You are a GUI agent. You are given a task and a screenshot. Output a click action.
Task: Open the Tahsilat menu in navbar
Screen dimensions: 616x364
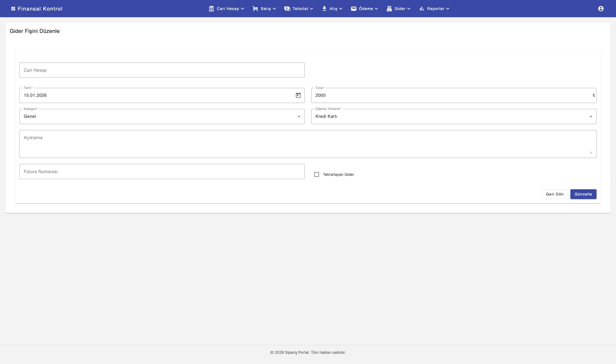pyautogui.click(x=300, y=9)
